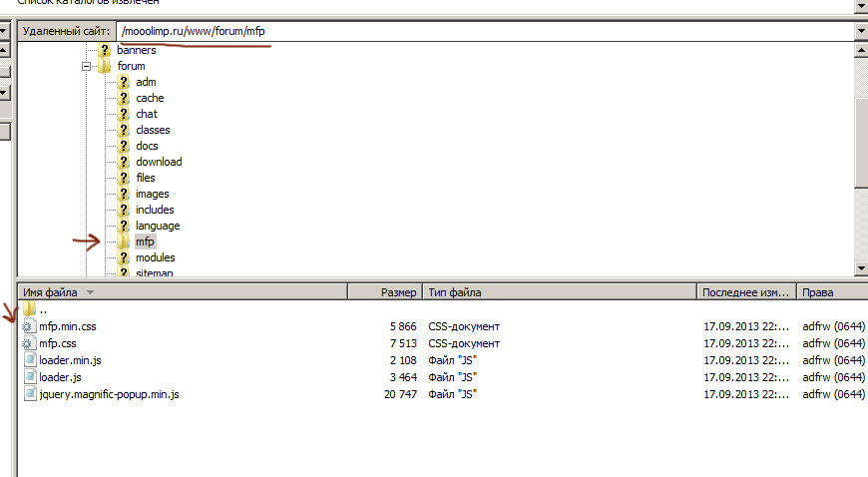Image resolution: width=868 pixels, height=477 pixels.
Task: Click the banners folder question-mark icon
Action: tap(105, 50)
